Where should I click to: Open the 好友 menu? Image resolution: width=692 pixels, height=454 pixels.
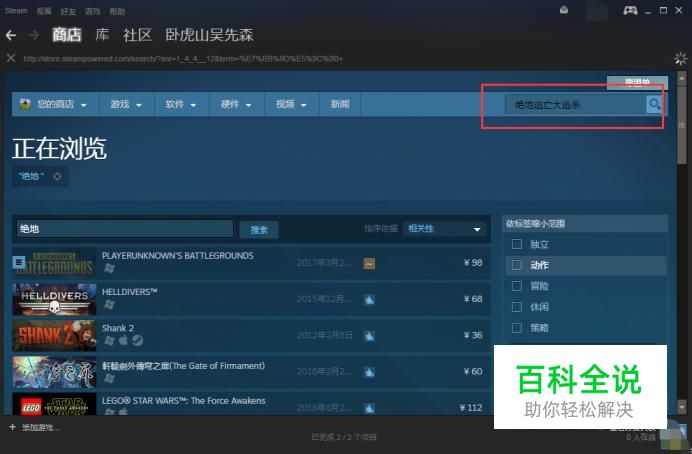pyautogui.click(x=68, y=11)
